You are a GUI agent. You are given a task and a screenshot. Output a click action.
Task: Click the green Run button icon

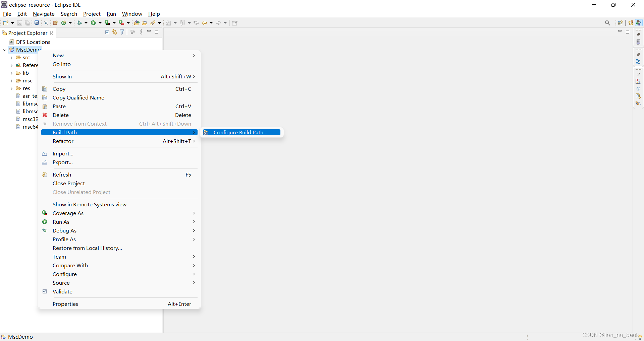pyautogui.click(x=93, y=23)
